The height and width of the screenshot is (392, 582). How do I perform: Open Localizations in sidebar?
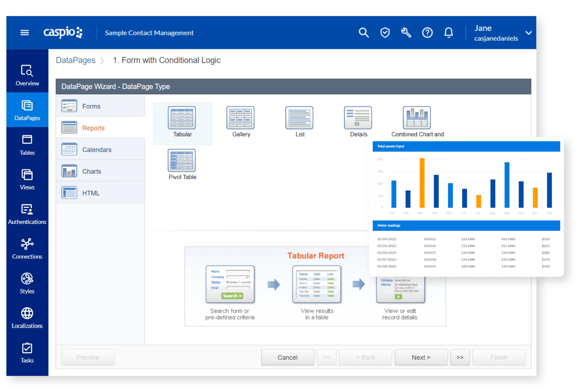(27, 318)
